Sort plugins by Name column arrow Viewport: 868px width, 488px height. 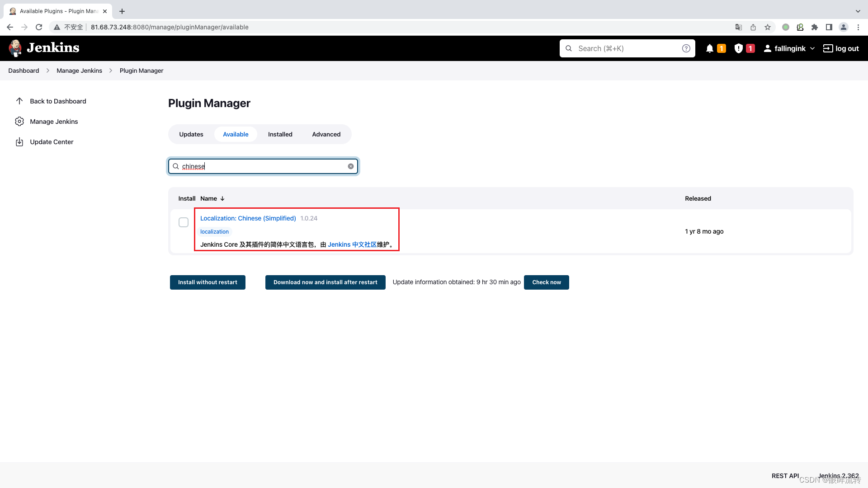click(222, 198)
